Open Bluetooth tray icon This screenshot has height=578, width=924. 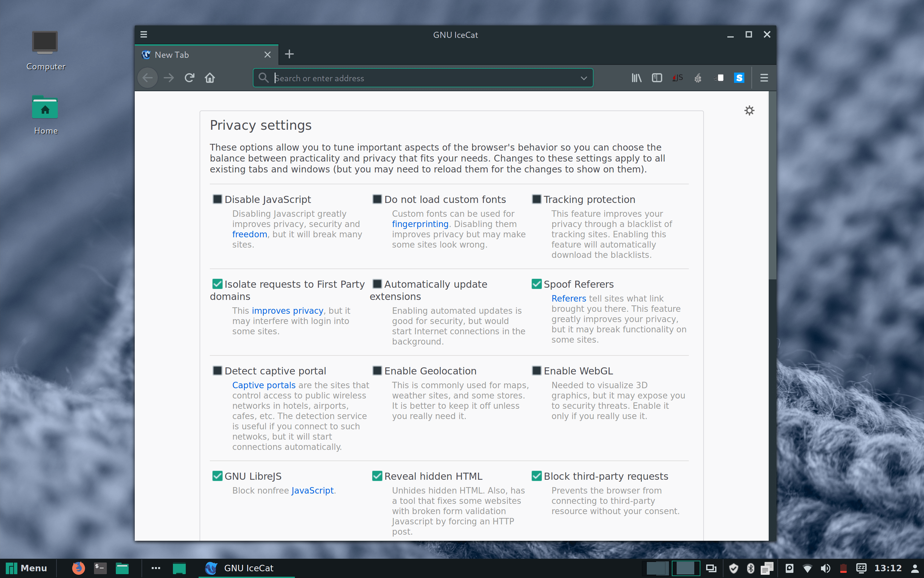[750, 568]
